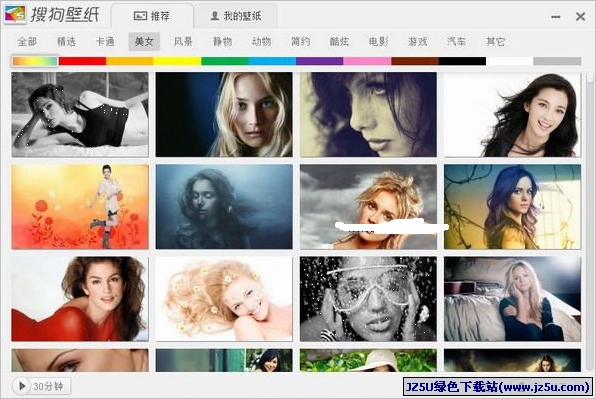
Task: Open the blonde woman sitting on bed wallpaper
Action: tap(512, 299)
